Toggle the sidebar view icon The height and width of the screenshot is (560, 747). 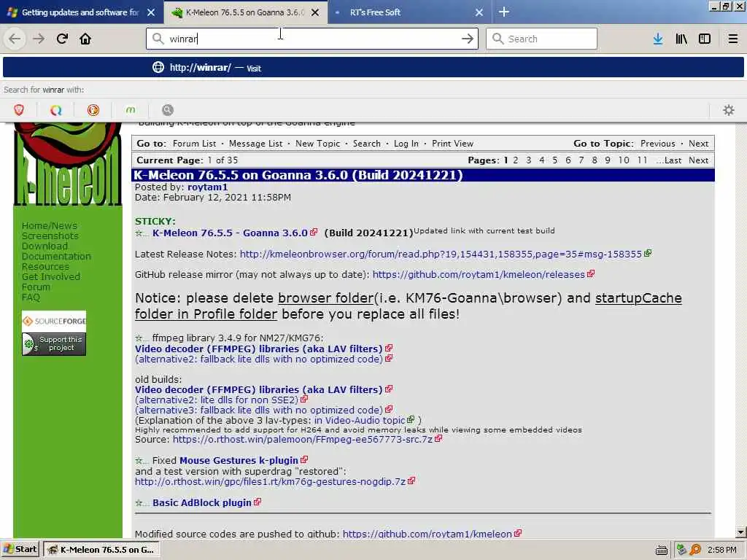point(705,39)
